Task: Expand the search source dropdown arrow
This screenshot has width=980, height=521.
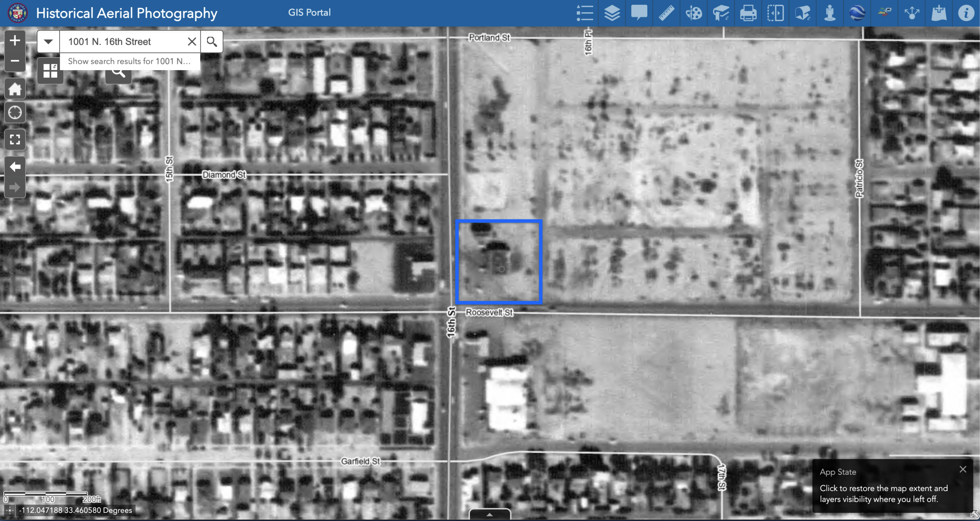Action: tap(48, 42)
